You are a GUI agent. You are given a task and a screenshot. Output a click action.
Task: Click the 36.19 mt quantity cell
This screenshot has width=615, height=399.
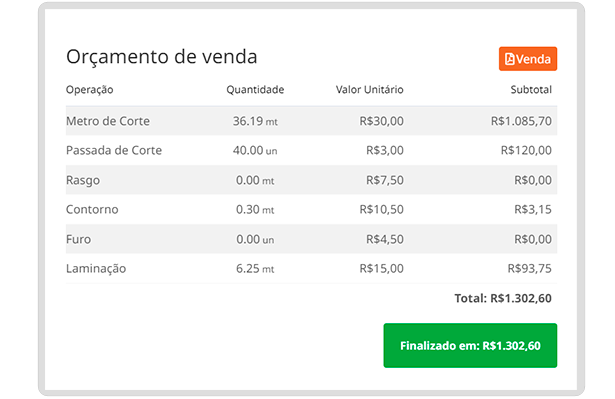[255, 121]
